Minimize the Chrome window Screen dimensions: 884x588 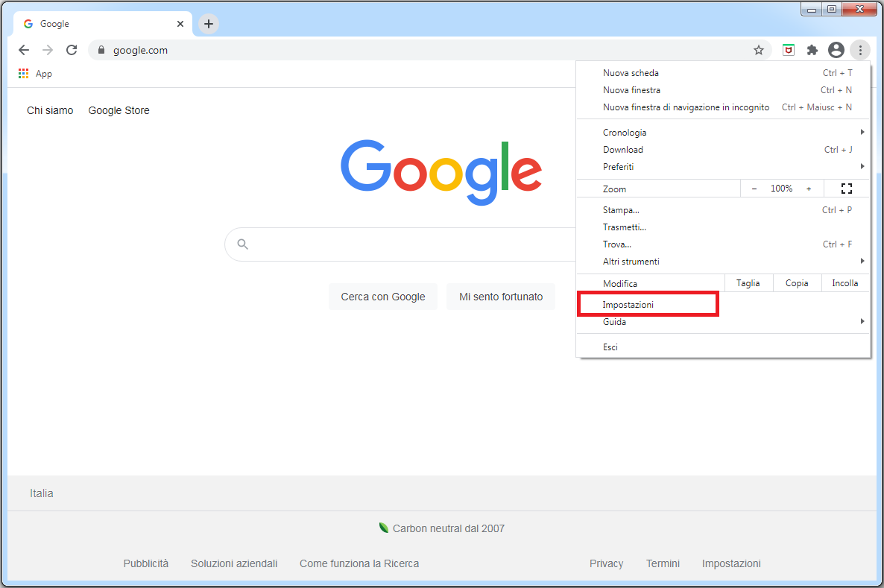click(x=811, y=9)
